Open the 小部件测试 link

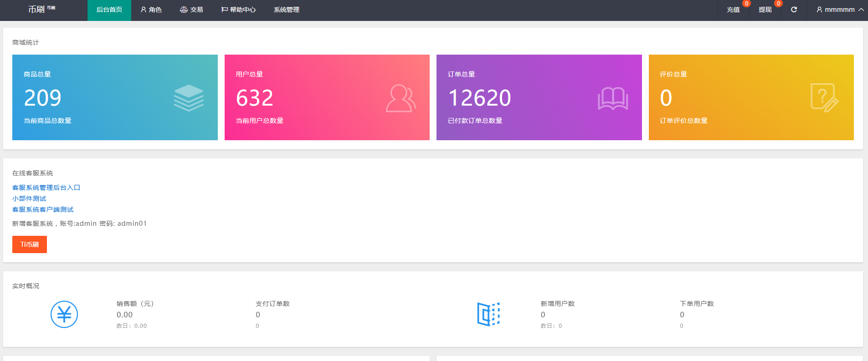(29, 198)
